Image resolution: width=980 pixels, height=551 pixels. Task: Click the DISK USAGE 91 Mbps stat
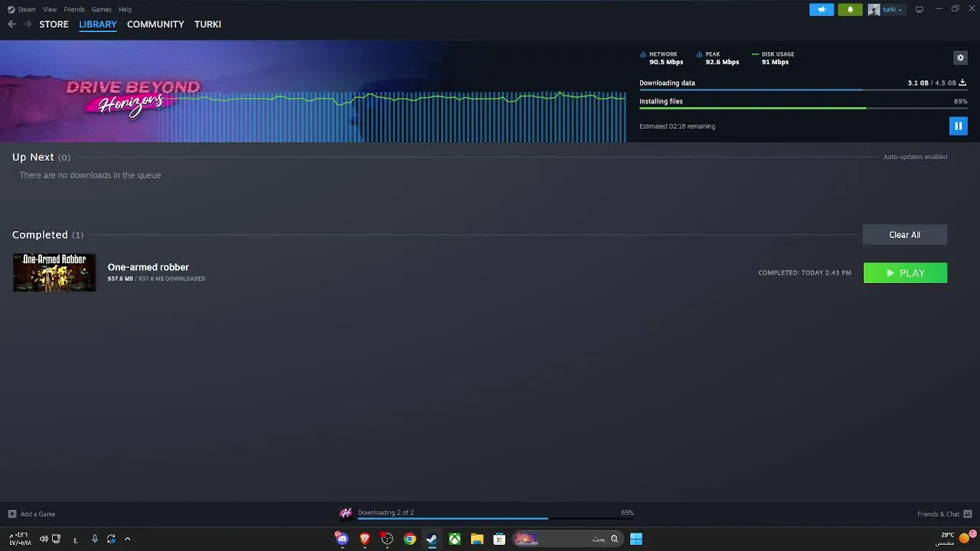[773, 58]
